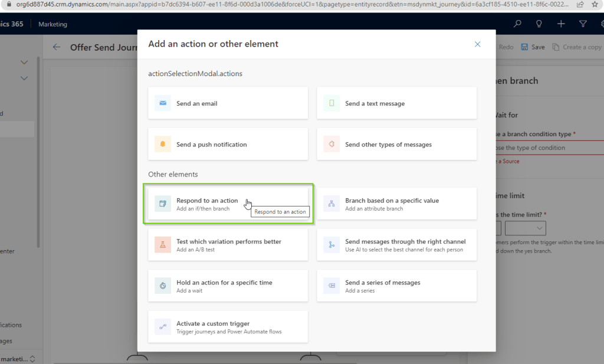Image resolution: width=604 pixels, height=364 pixels.
Task: Expand the first sidebar chevron
Action: point(24,62)
